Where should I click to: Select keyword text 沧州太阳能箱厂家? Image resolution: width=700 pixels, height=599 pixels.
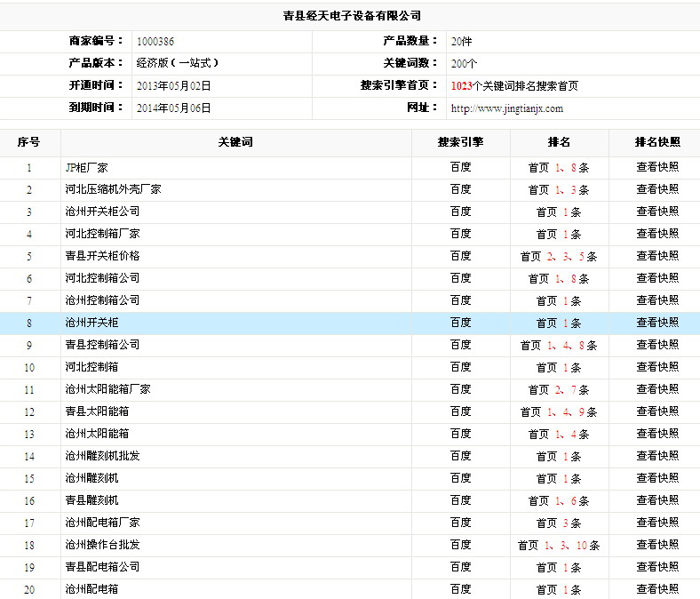(107, 389)
